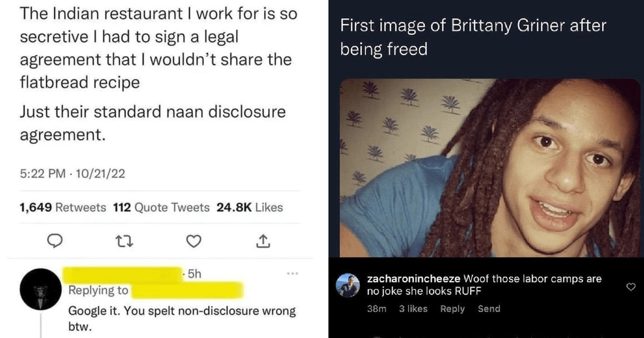
Task: Open the 1,649 Retweets list
Action: tap(63, 207)
